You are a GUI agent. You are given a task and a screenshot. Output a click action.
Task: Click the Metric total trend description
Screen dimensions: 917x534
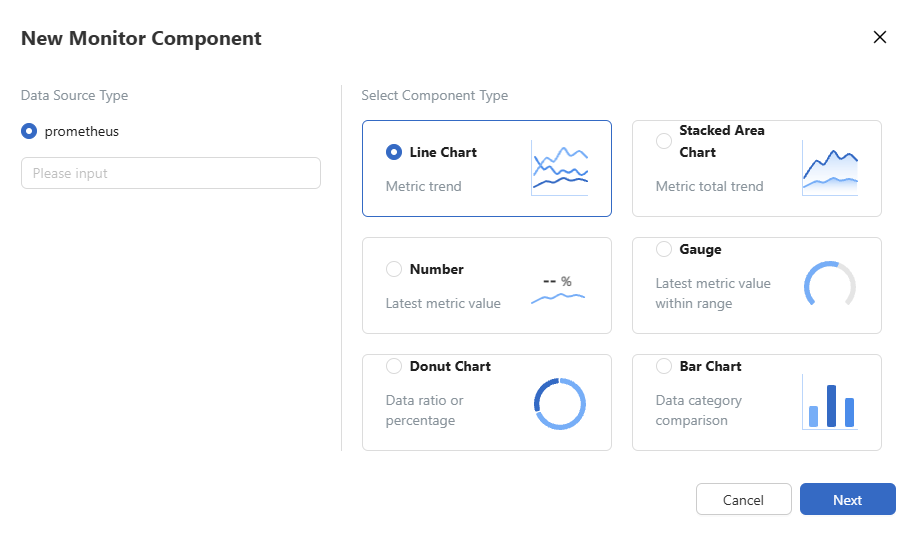point(709,186)
